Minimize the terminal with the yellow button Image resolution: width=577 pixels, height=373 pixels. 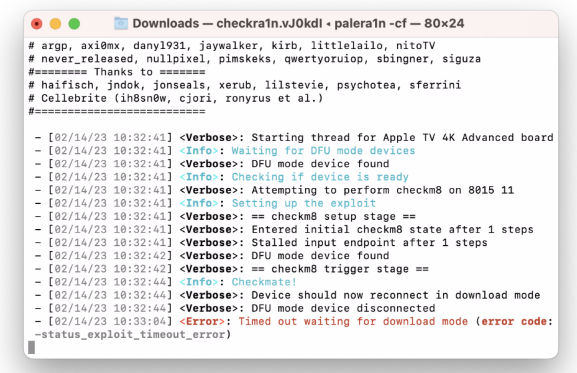click(x=55, y=24)
